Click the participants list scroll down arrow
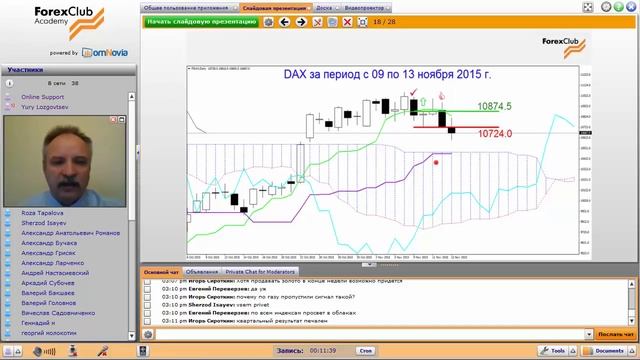640x360 pixels. (131, 336)
